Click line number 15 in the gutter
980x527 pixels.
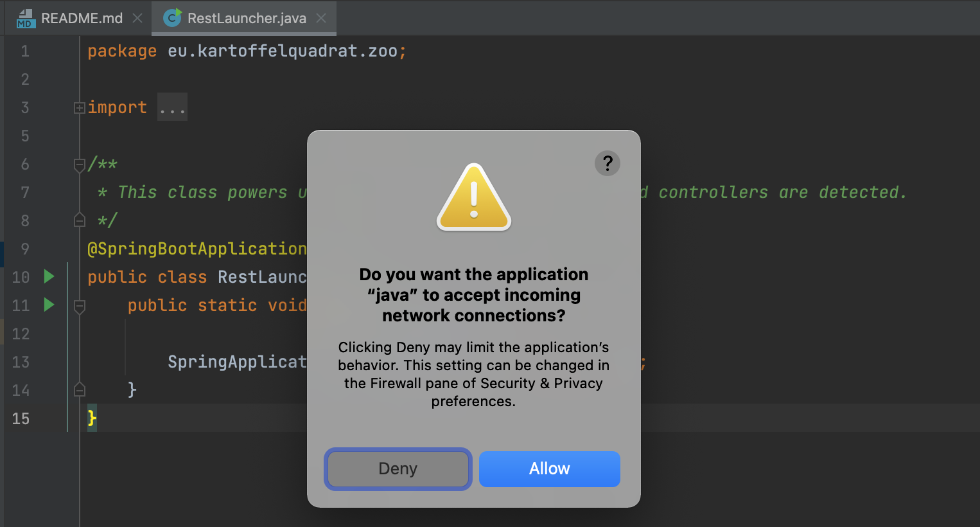click(x=21, y=418)
